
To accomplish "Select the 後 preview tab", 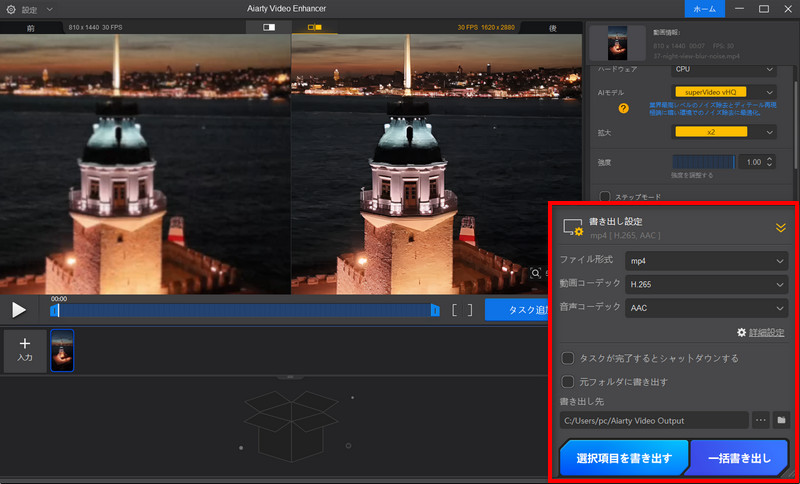I will click(553, 28).
